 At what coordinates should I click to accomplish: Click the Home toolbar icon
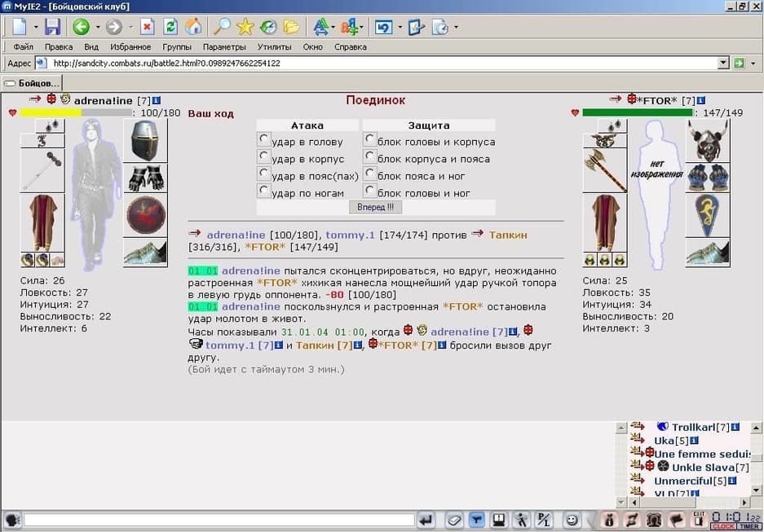[x=193, y=27]
